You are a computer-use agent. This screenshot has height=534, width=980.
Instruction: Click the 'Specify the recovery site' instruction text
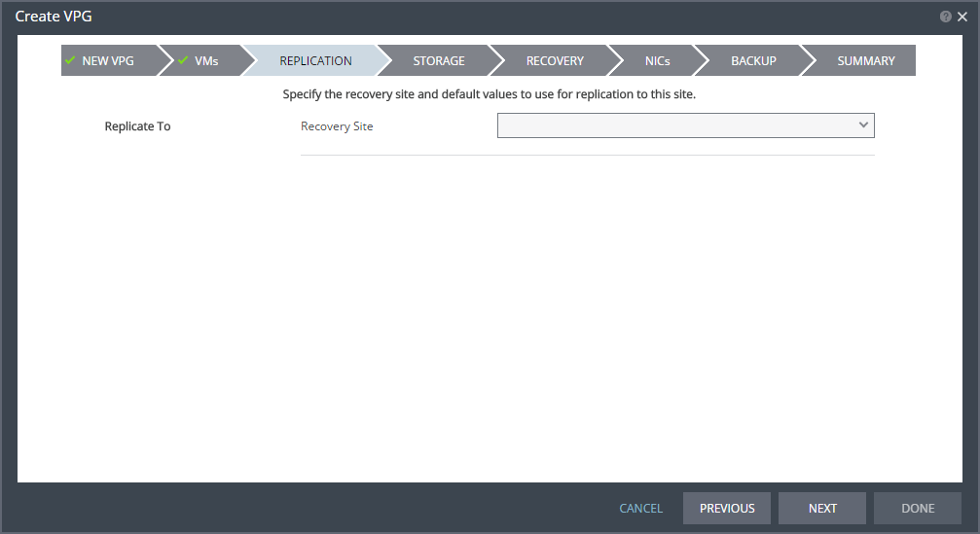[x=489, y=94]
